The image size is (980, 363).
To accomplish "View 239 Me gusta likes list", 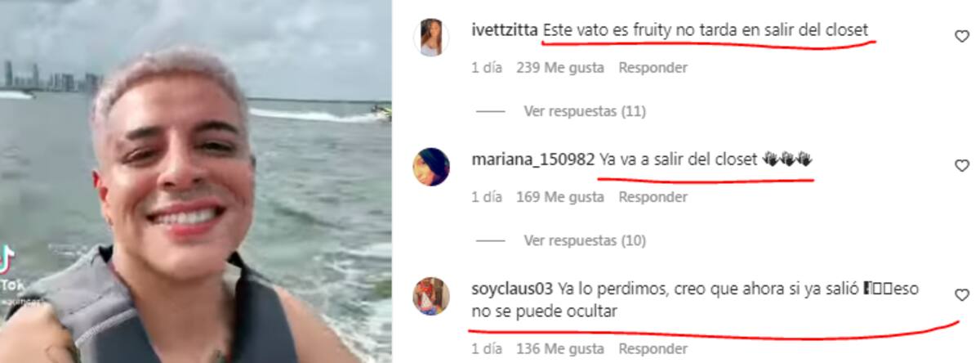I will (x=560, y=68).
